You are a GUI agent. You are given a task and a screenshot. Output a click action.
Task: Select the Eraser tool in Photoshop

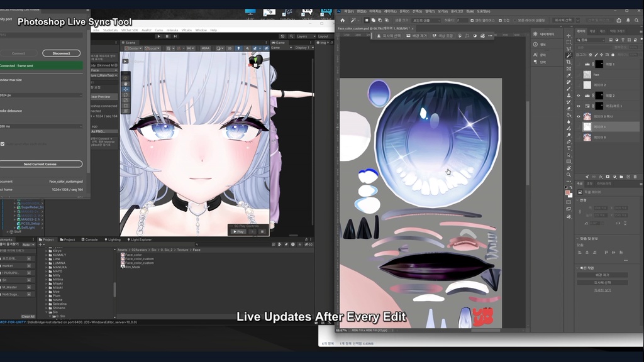(x=569, y=109)
